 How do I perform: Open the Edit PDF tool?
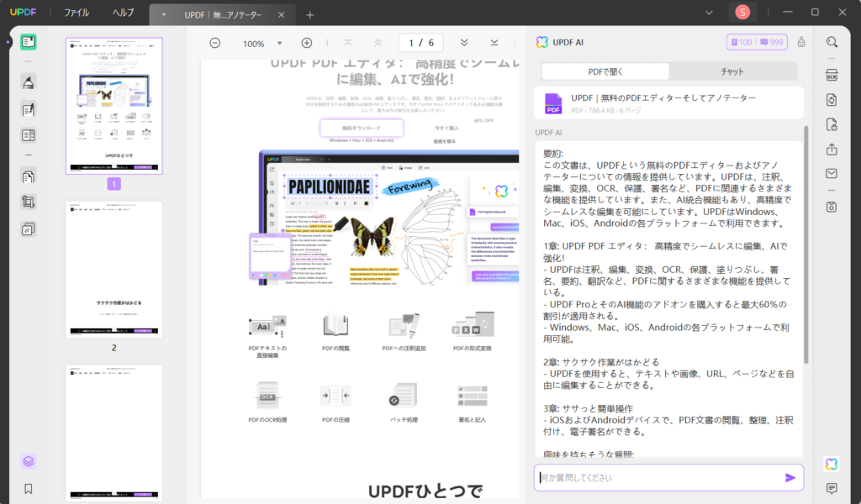point(28,109)
